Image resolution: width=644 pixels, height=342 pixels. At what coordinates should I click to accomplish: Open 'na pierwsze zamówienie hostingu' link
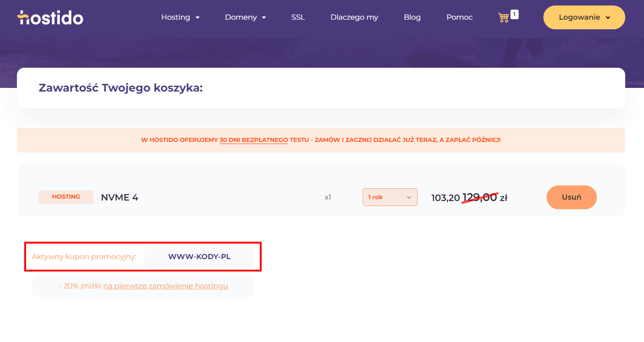(166, 286)
